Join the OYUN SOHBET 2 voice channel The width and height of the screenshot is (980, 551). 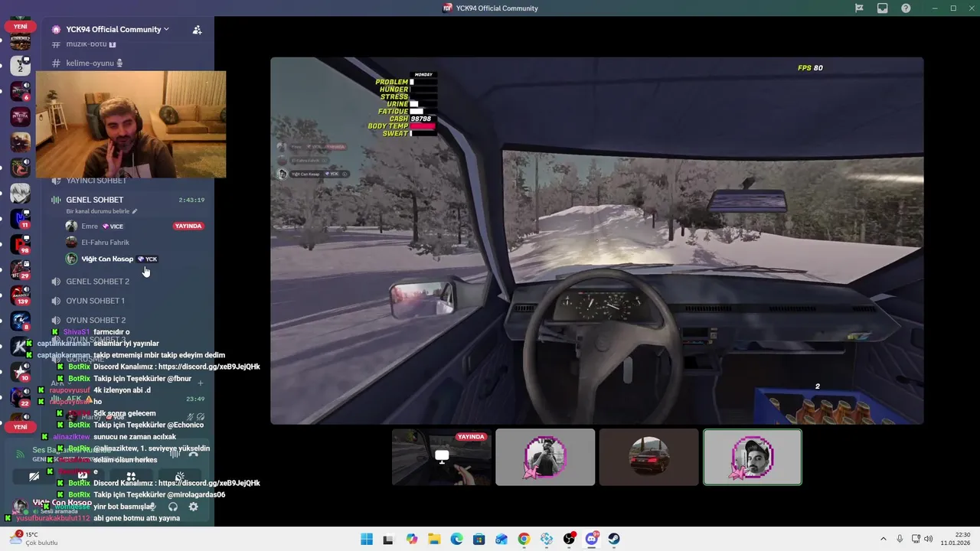tap(96, 320)
